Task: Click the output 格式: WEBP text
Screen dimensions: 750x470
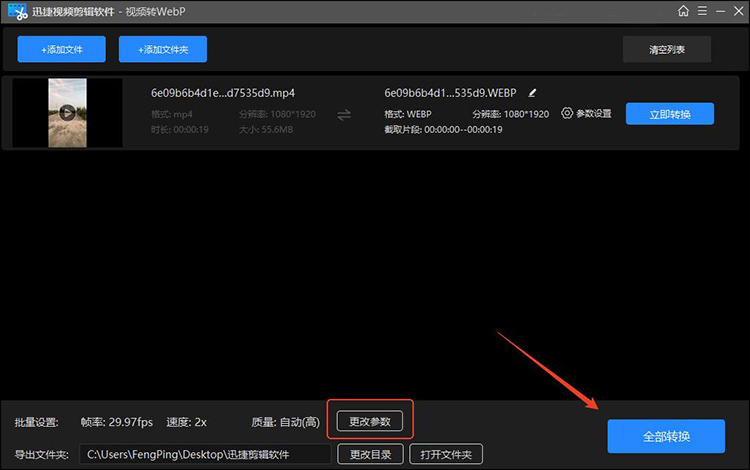Action: click(x=408, y=114)
